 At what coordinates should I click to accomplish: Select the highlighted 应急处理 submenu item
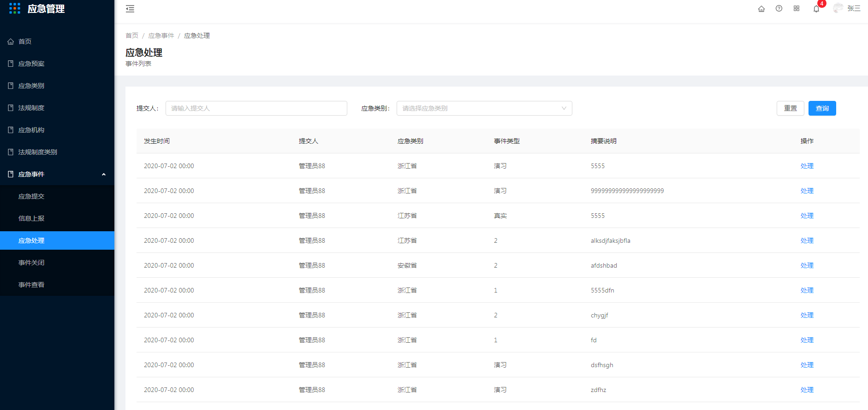click(x=57, y=240)
